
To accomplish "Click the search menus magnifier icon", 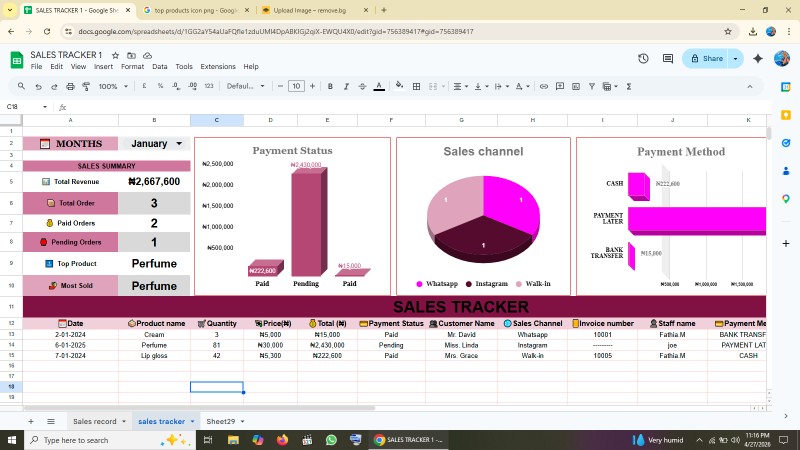I will (x=21, y=86).
